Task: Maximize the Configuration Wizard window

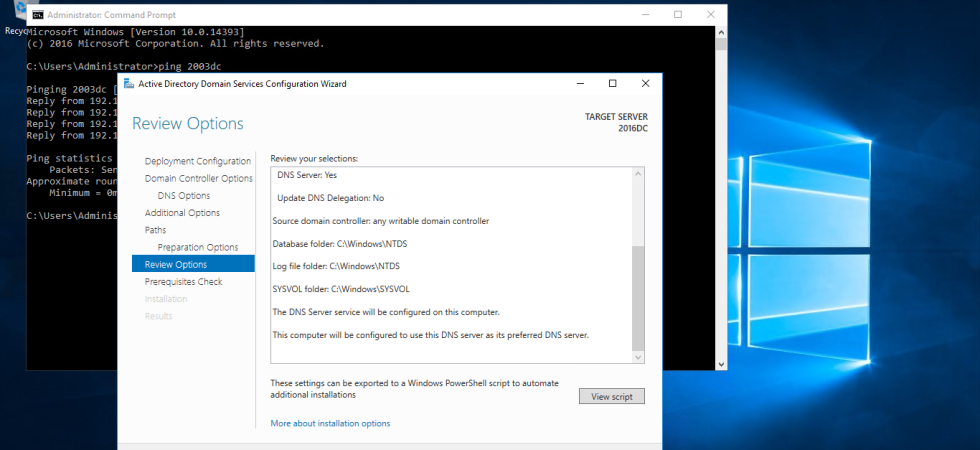Action: click(x=612, y=84)
